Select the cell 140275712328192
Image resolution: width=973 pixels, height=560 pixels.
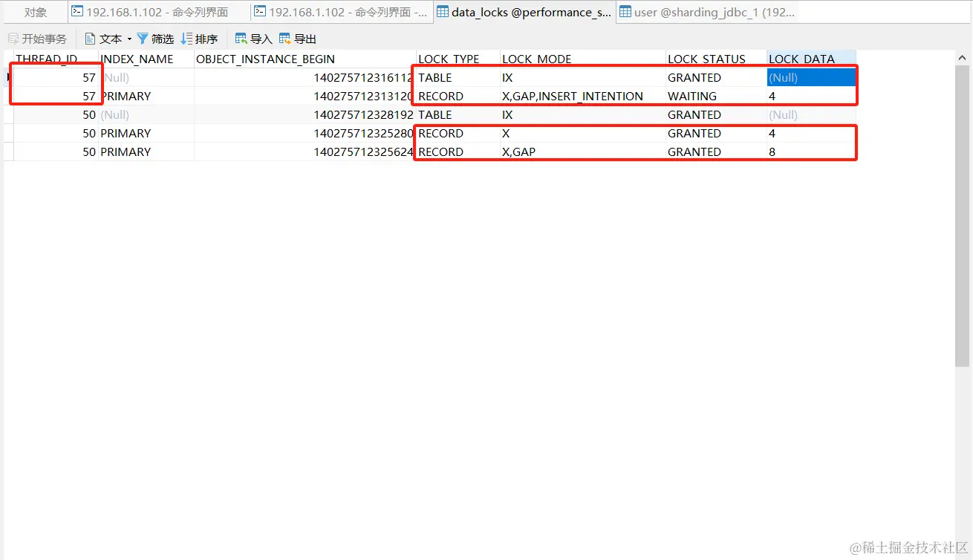[305, 114]
